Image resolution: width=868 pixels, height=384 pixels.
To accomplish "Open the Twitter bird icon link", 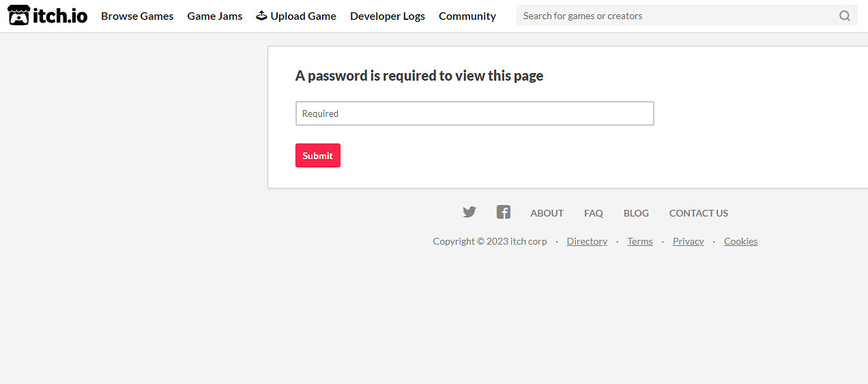I will (469, 212).
